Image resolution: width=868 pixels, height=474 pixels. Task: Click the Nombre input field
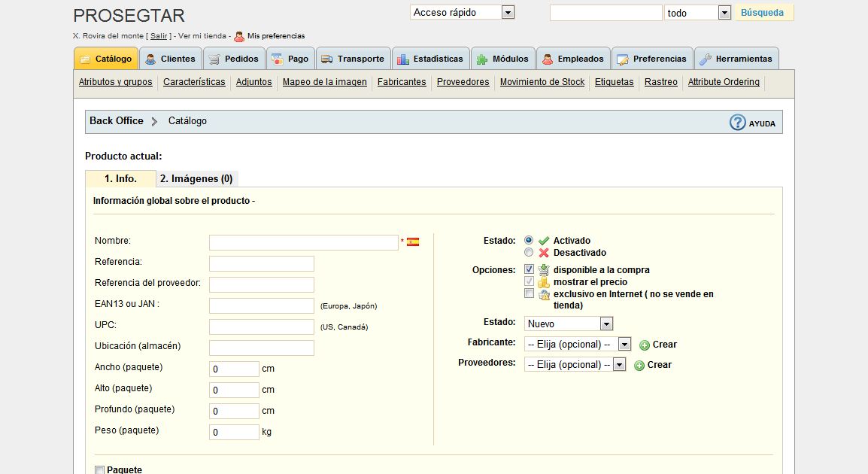303,242
